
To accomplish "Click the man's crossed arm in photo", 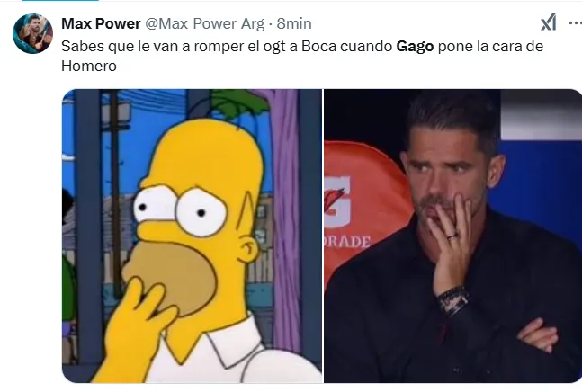I will pyautogui.click(x=538, y=335).
